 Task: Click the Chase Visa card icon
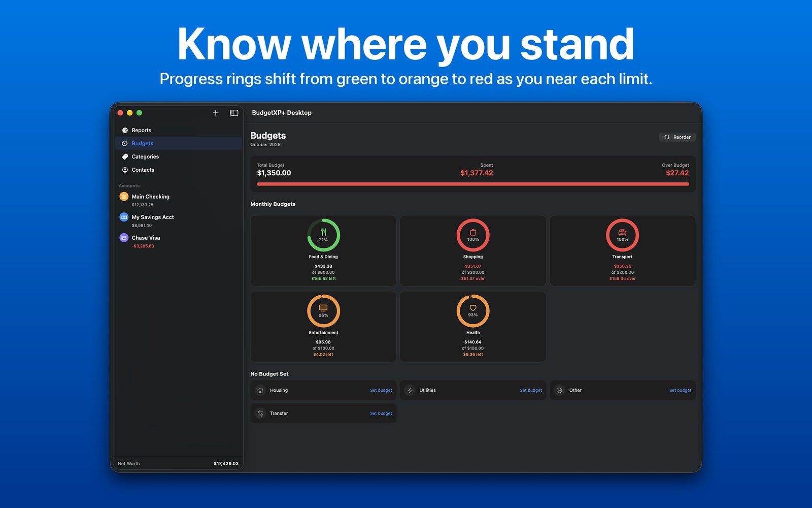124,238
